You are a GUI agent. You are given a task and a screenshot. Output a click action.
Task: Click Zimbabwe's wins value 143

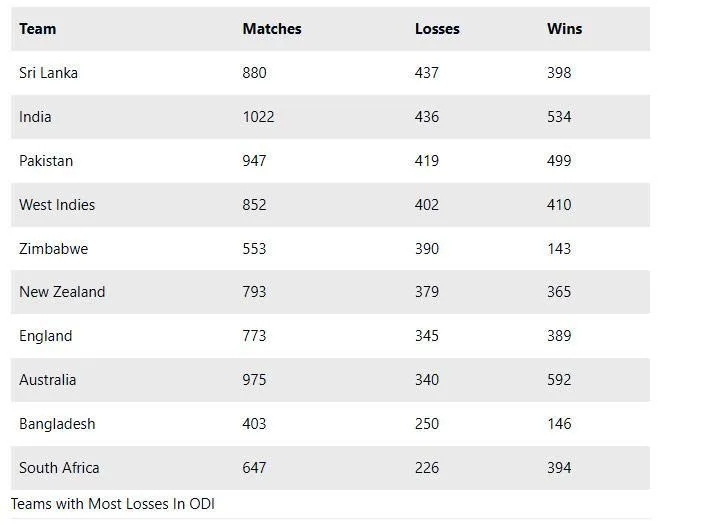click(x=559, y=248)
